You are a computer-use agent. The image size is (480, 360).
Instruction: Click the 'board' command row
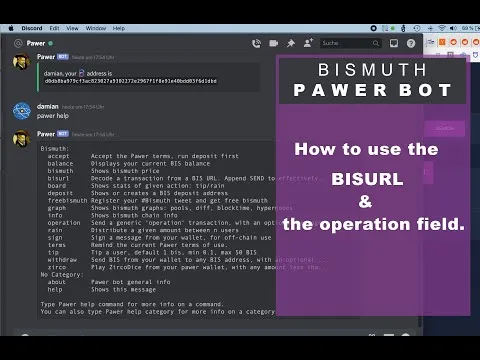(x=136, y=186)
